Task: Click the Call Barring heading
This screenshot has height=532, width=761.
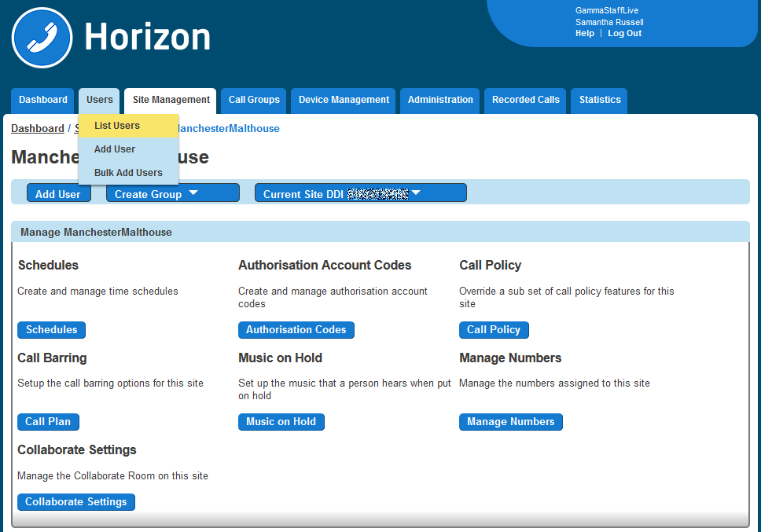Action: tap(52, 358)
